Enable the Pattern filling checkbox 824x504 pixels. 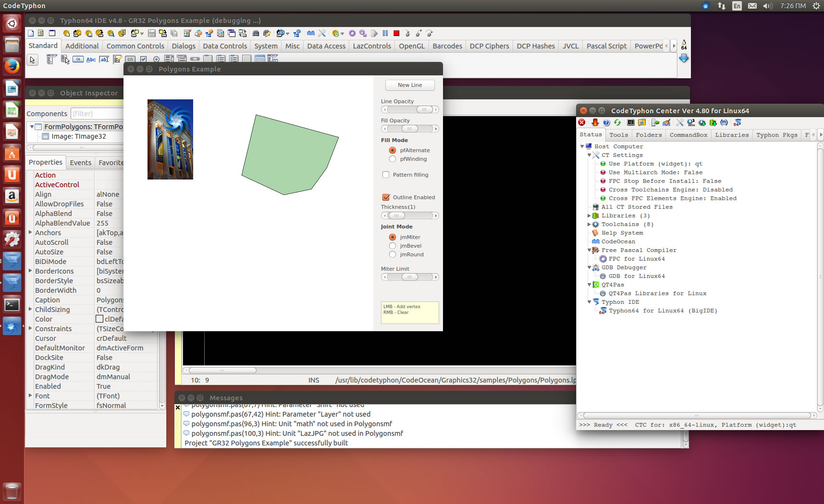pos(406,175)
